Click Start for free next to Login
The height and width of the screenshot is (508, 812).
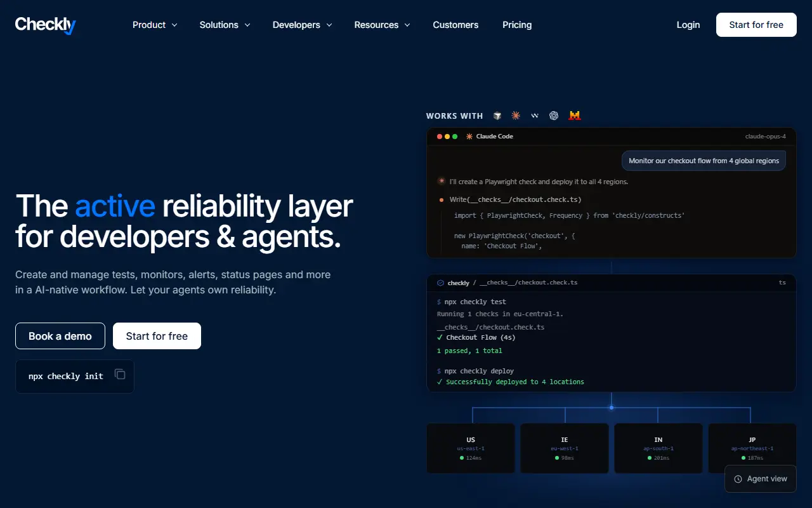point(756,25)
